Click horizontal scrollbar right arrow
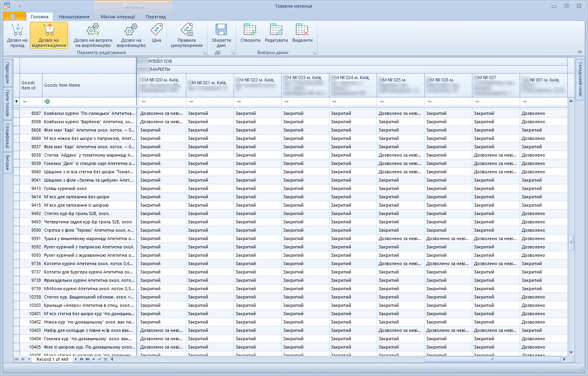 click(564, 359)
